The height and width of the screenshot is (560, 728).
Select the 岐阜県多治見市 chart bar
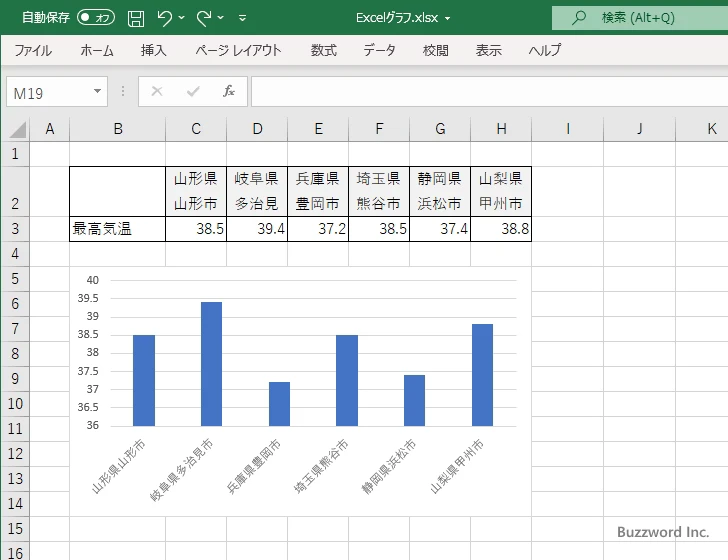click(211, 364)
